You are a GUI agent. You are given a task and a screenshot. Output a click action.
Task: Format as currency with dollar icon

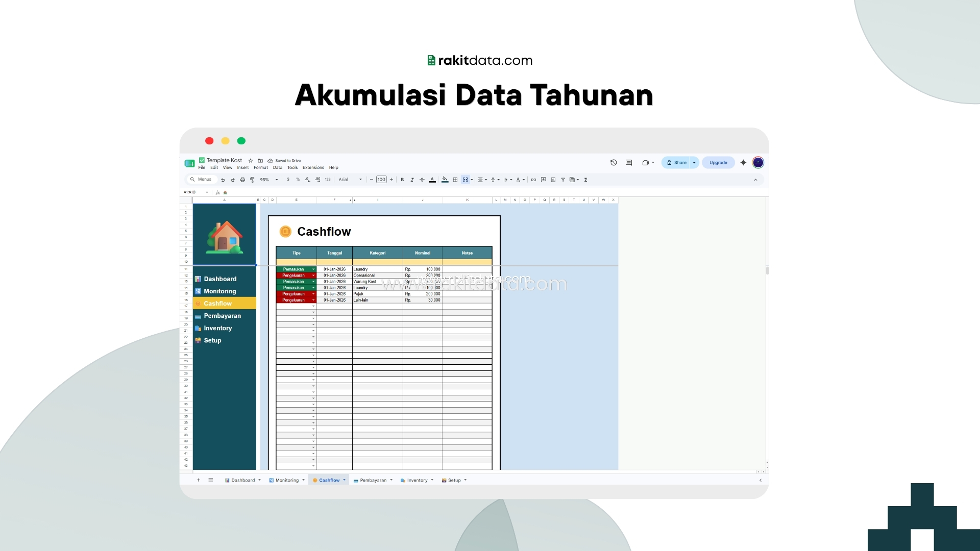click(x=288, y=180)
